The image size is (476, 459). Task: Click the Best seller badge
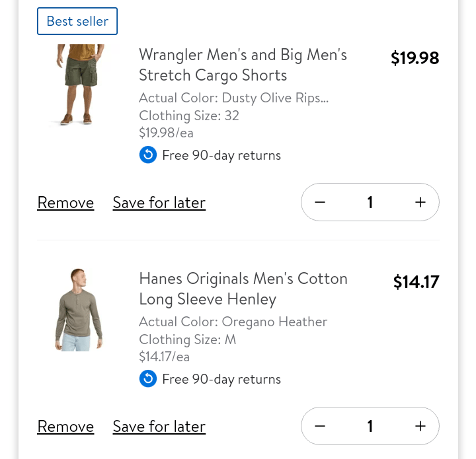[77, 21]
